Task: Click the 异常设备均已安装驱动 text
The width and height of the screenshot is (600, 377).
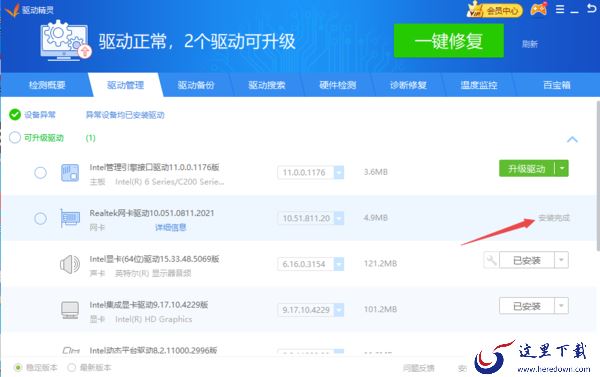Action: click(x=125, y=115)
